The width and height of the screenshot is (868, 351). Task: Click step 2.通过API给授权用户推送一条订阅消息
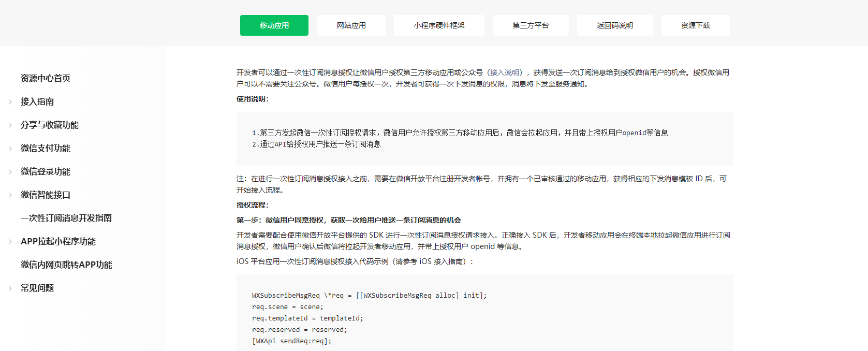[316, 144]
